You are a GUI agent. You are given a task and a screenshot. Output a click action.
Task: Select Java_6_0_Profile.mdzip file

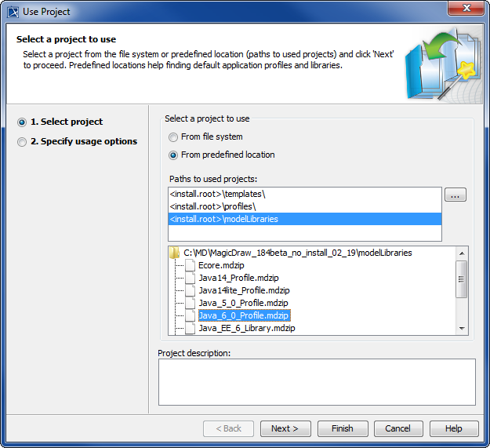point(245,315)
